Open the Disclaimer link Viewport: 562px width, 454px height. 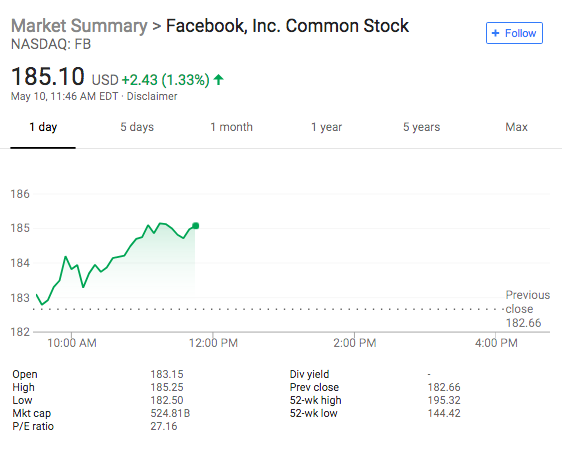152,96
